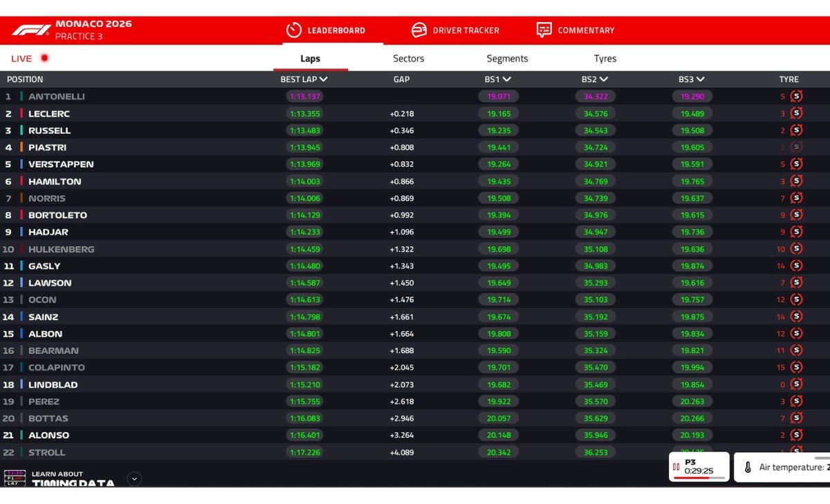
Task: Open the Leaderboard view
Action: (325, 30)
